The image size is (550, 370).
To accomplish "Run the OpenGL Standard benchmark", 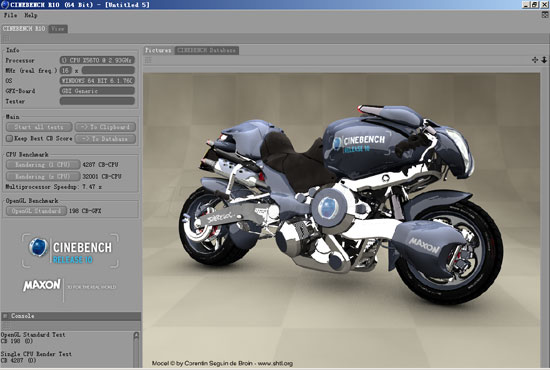I will pyautogui.click(x=36, y=211).
